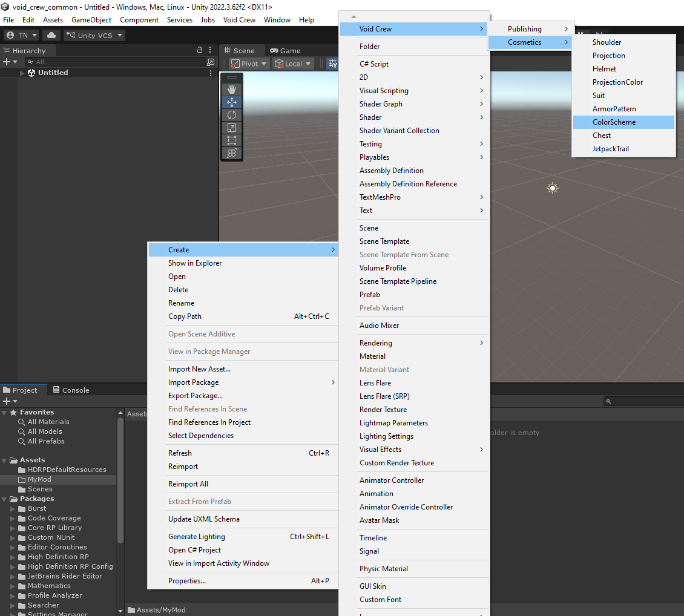684x616 pixels.
Task: Select the Hand view tool
Action: coord(232,90)
